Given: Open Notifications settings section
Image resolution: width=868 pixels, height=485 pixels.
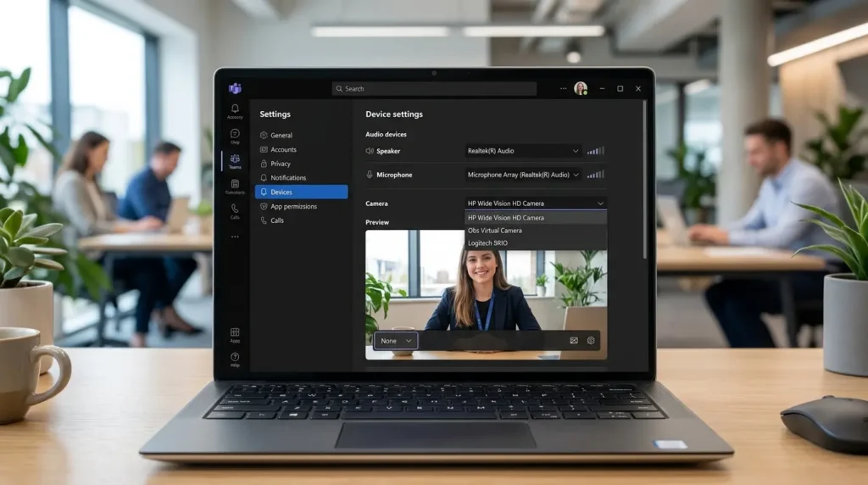Looking at the screenshot, I should pos(301,178).
